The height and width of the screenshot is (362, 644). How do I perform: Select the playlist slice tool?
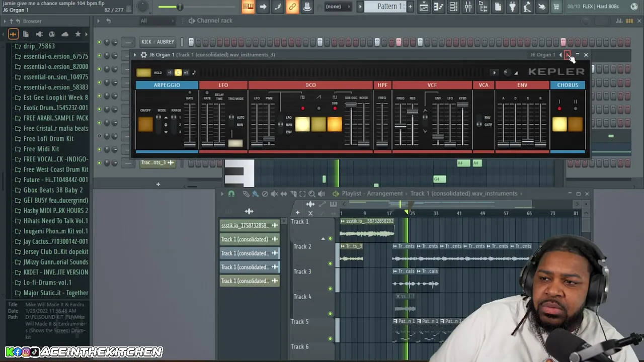(293, 194)
